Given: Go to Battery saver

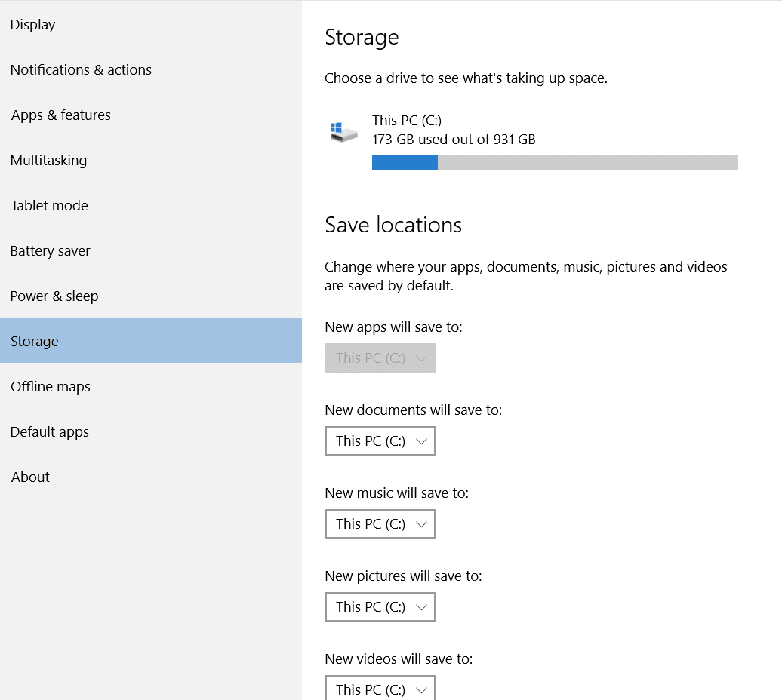Looking at the screenshot, I should click(x=151, y=251).
